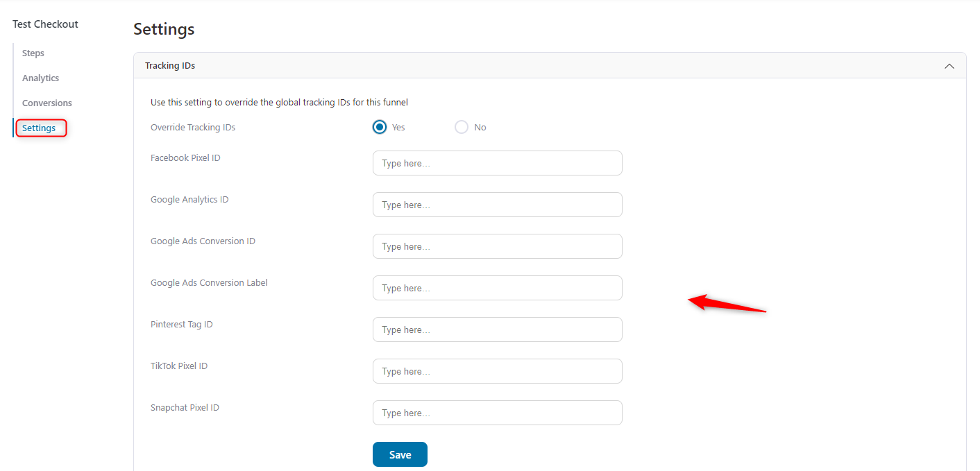
Task: Click the Google Analytics ID field
Action: (x=498, y=205)
